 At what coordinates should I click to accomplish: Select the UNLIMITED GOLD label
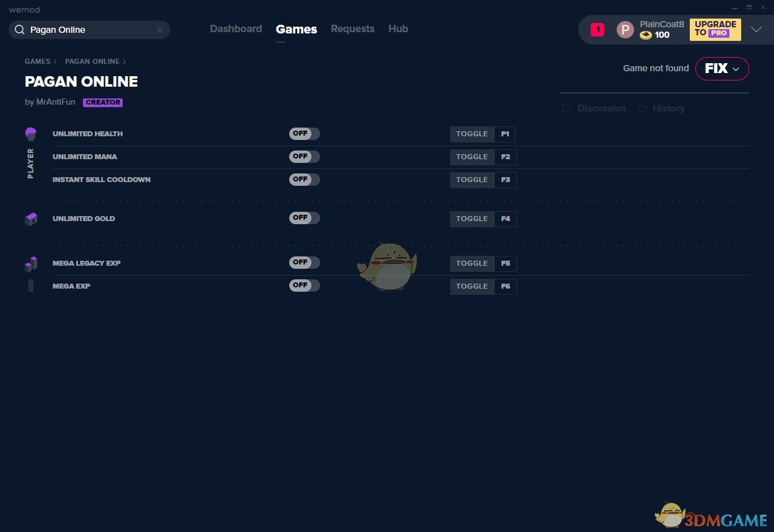pyautogui.click(x=84, y=219)
